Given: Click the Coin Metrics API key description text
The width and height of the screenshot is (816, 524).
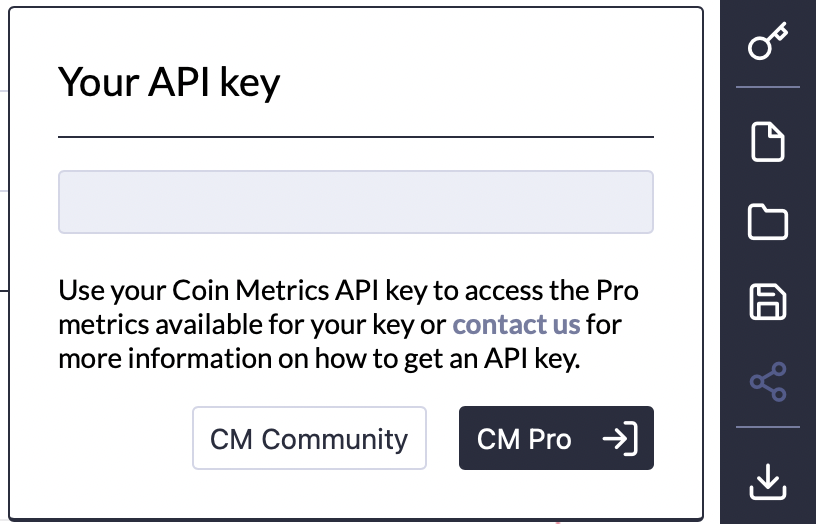Looking at the screenshot, I should tap(348, 325).
